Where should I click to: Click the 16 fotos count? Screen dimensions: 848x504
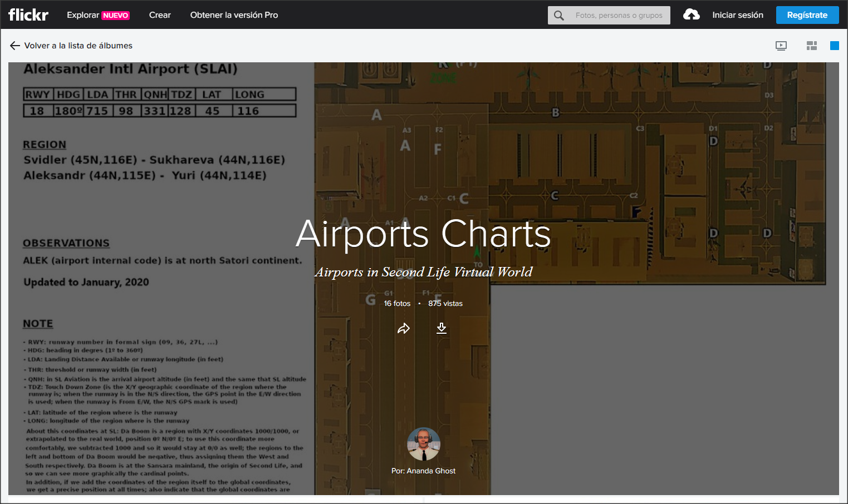click(397, 303)
